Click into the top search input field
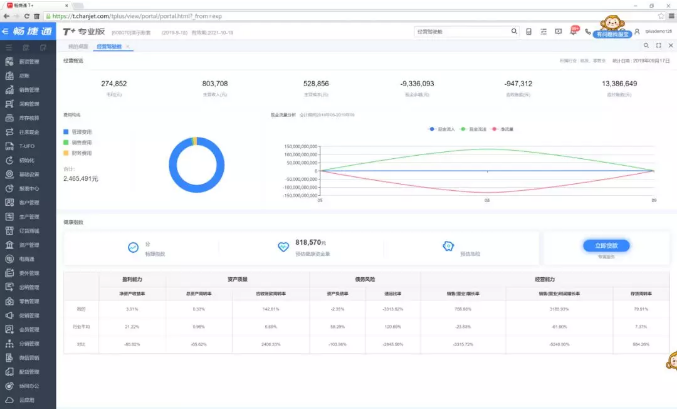 click(460, 31)
